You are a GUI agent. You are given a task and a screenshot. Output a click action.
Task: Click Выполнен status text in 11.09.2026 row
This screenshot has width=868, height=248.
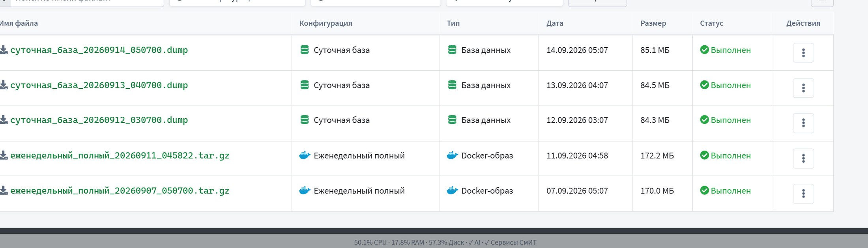pos(731,156)
